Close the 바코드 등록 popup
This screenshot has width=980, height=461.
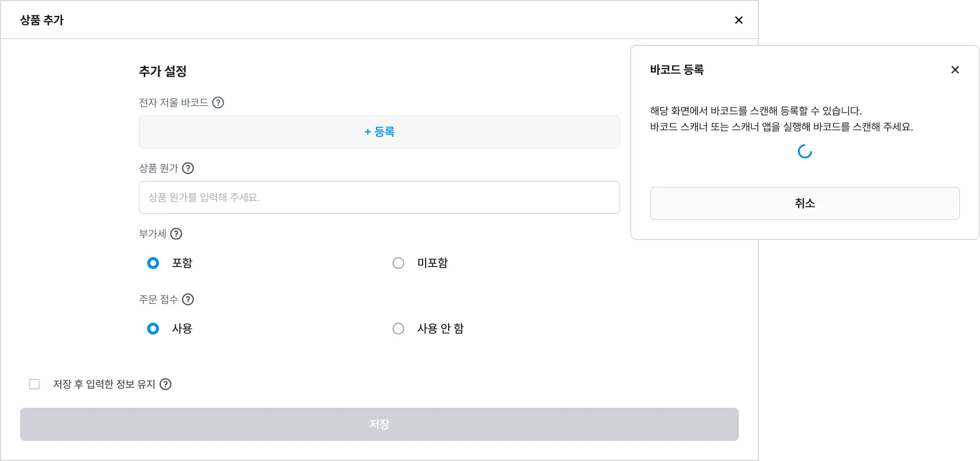[955, 70]
